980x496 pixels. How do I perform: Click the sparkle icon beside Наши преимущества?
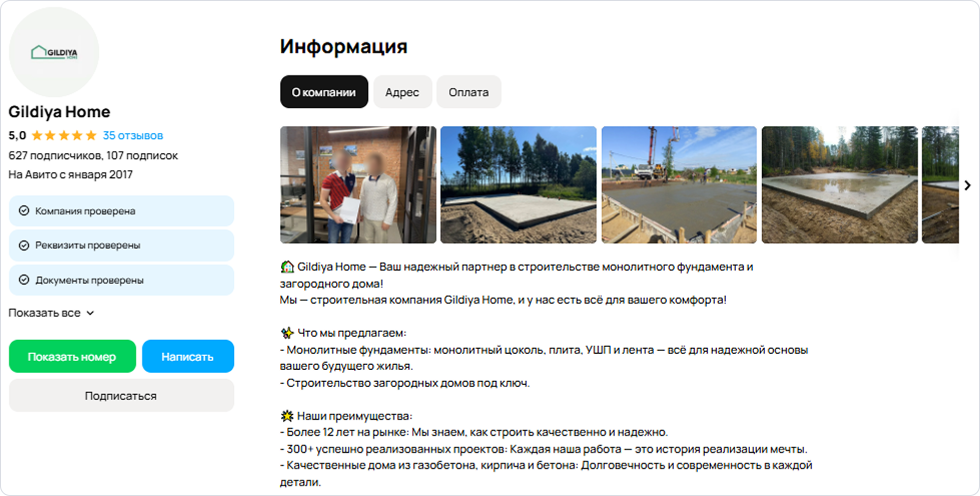click(x=287, y=416)
